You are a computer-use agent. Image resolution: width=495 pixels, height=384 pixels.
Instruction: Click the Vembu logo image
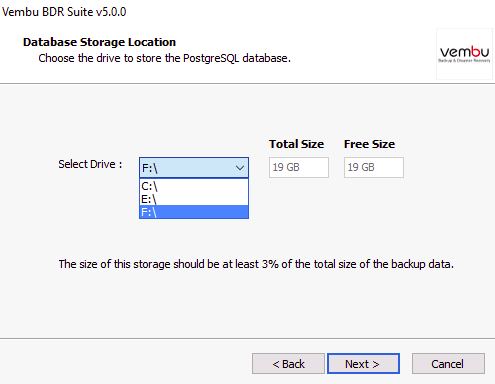(x=464, y=54)
